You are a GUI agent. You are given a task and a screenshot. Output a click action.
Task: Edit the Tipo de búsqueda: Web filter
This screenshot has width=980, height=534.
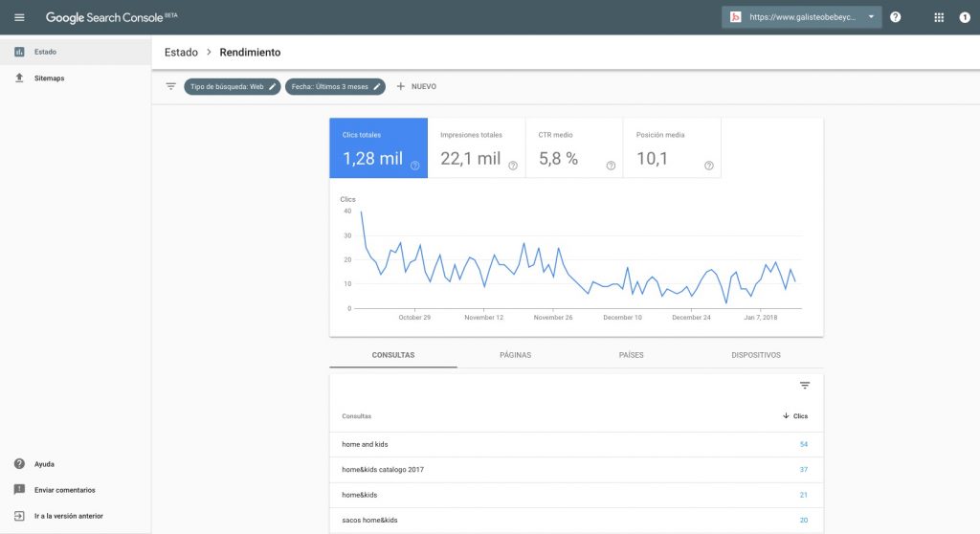(x=232, y=86)
